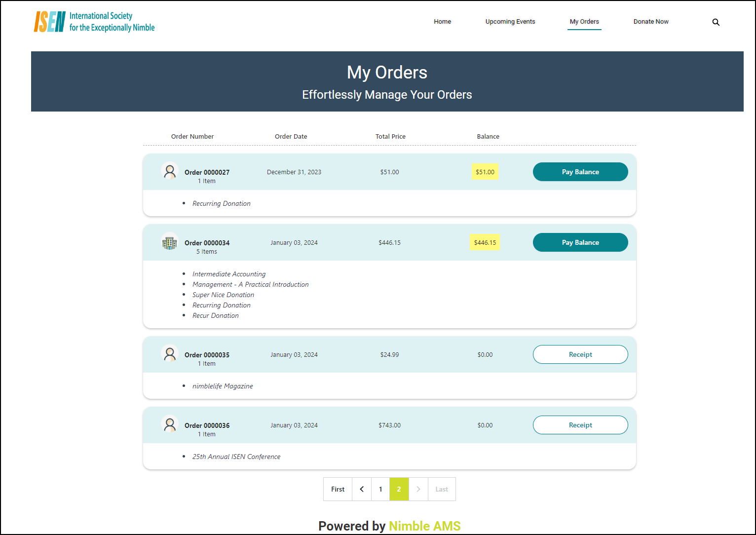Navigate to Upcoming Events

[x=510, y=22]
